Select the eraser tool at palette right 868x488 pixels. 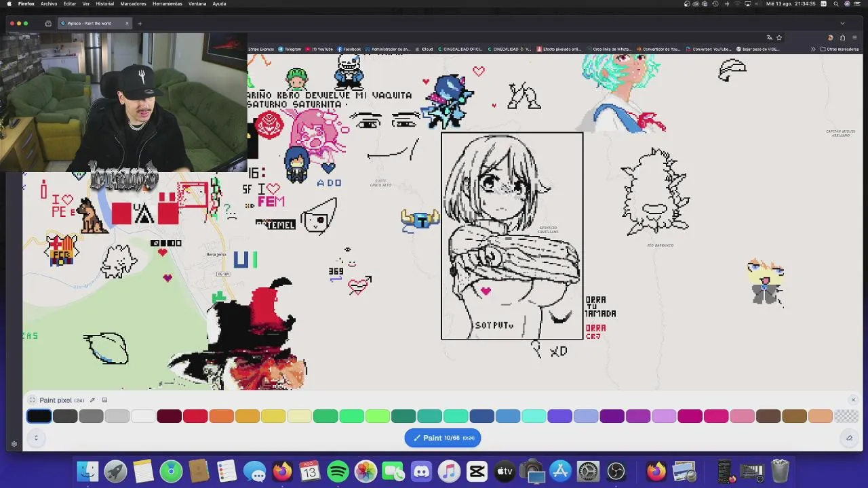pos(849,438)
